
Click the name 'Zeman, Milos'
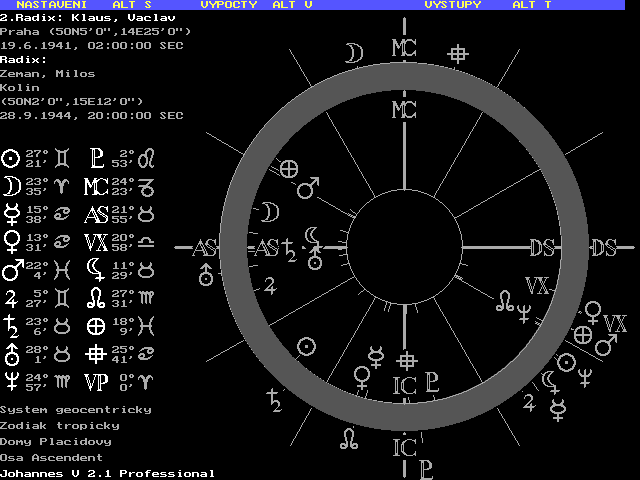tap(47, 73)
